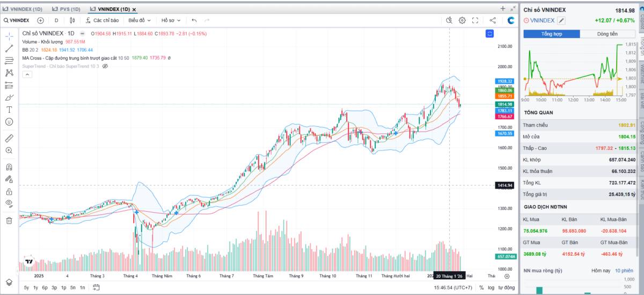Click the 10 phiên option
The width and height of the screenshot is (644, 295).
pos(624,270)
